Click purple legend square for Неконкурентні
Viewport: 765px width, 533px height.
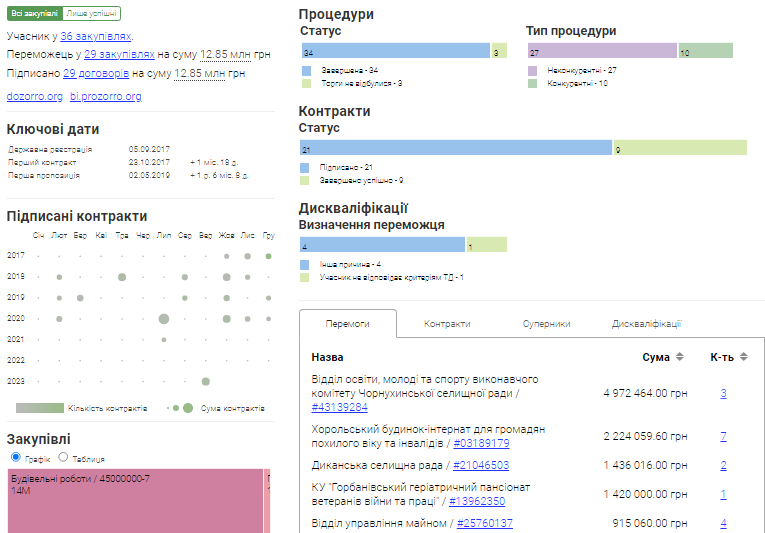point(532,71)
